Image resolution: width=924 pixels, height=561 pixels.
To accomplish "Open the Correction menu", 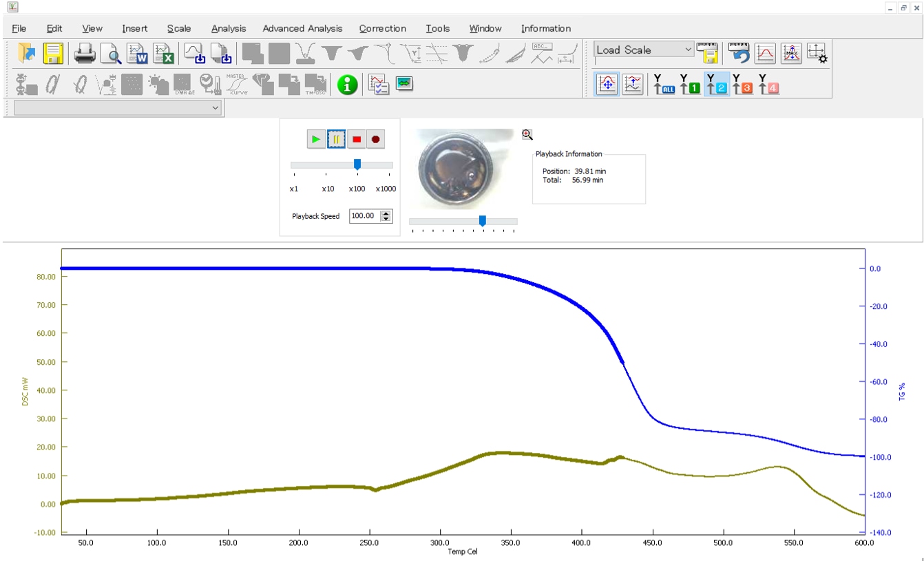I will pyautogui.click(x=382, y=28).
